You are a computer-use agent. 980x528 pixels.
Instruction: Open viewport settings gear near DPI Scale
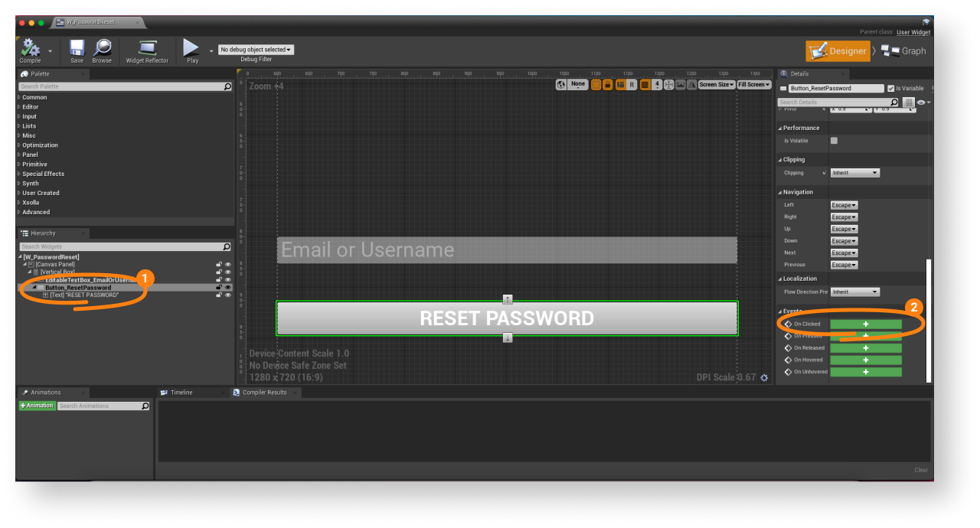(763, 378)
